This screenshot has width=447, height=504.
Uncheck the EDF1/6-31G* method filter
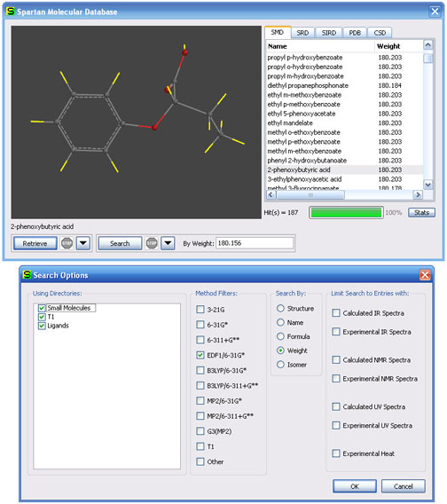coord(200,355)
